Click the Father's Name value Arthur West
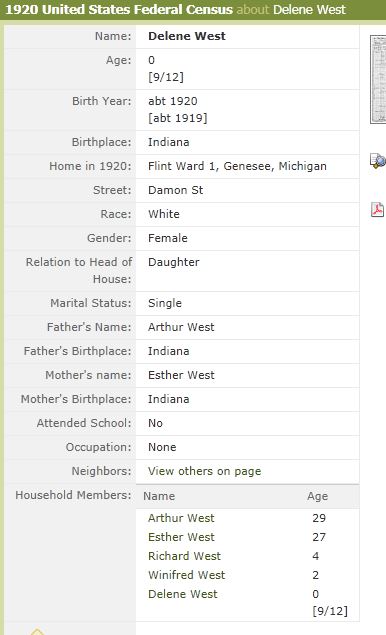 click(181, 327)
